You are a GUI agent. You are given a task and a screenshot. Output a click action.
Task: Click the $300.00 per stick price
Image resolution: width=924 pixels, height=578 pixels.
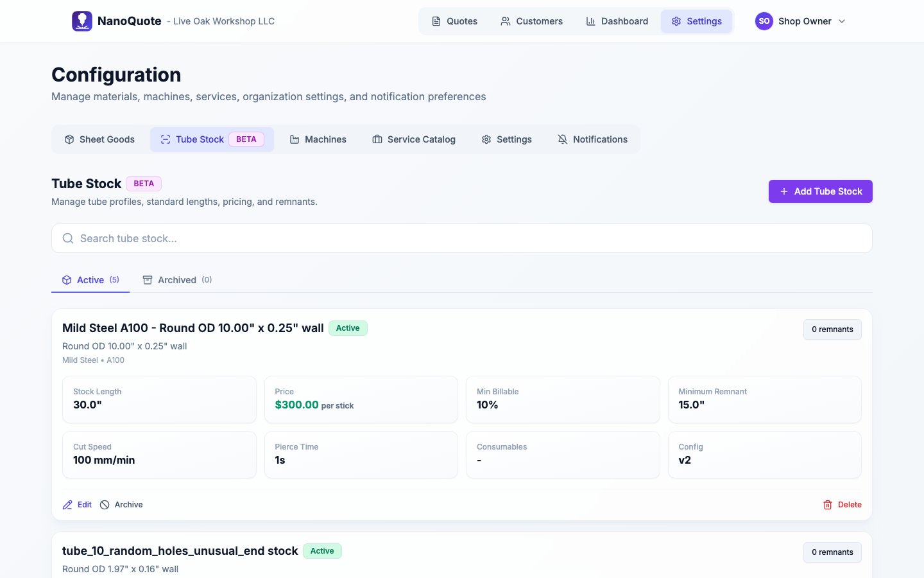[x=314, y=405]
